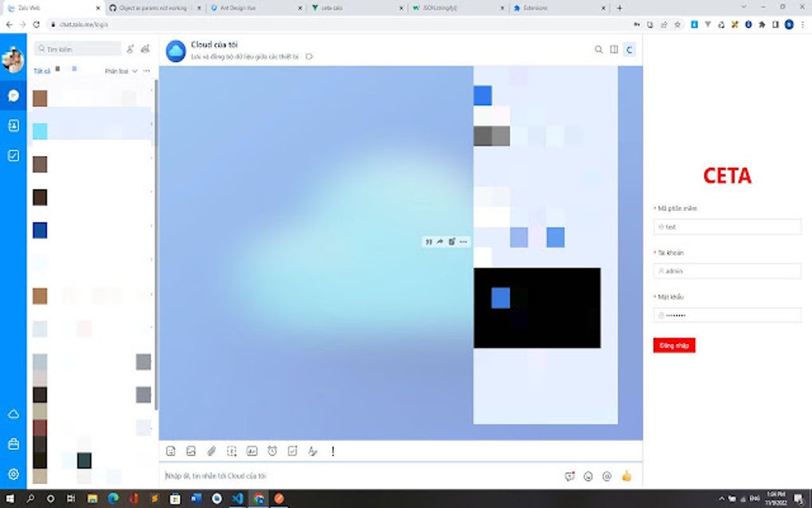The height and width of the screenshot is (508, 812).
Task: Click the Tài khoản input field
Action: [x=726, y=271]
